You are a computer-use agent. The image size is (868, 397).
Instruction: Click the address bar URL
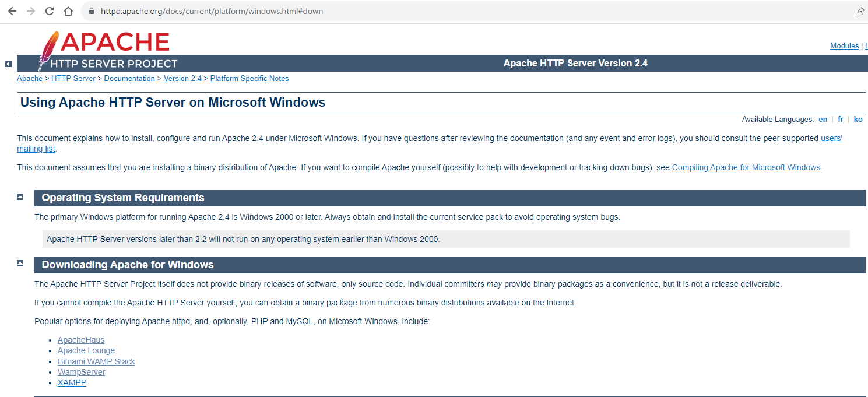(x=212, y=11)
